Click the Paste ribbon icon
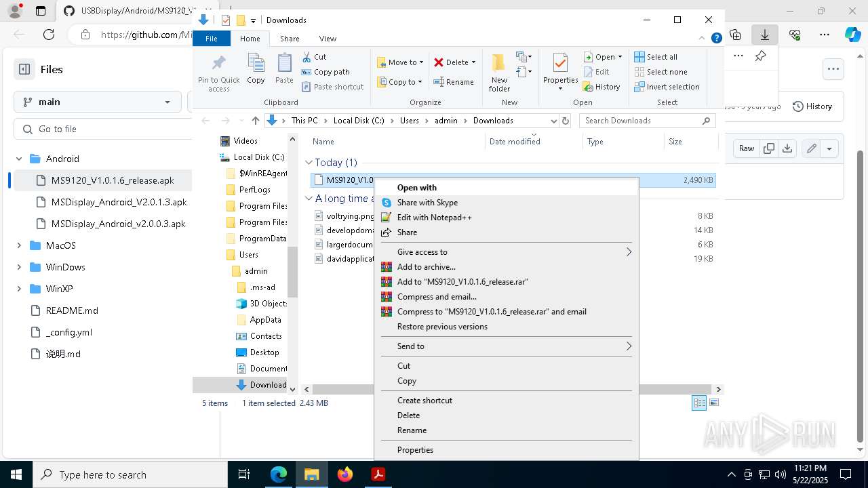 (284, 68)
